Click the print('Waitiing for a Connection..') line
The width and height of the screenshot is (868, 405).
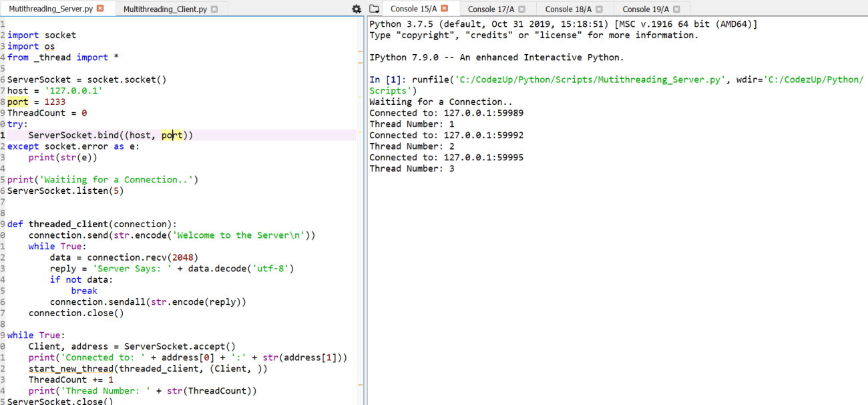click(103, 180)
